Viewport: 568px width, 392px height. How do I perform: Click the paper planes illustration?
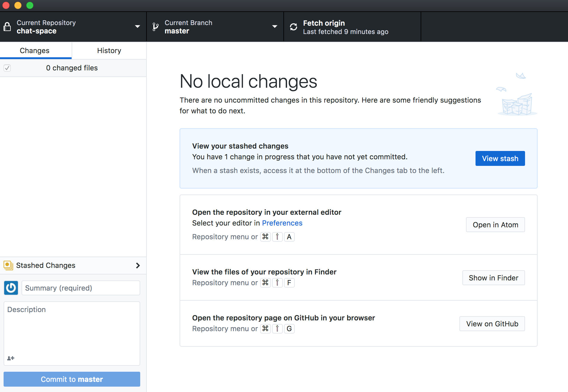click(x=517, y=95)
